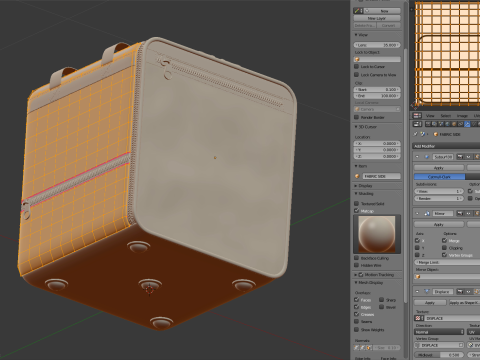480x360 pixels.
Task: Show vertex normals in Mesh Display
Action: [357, 348]
